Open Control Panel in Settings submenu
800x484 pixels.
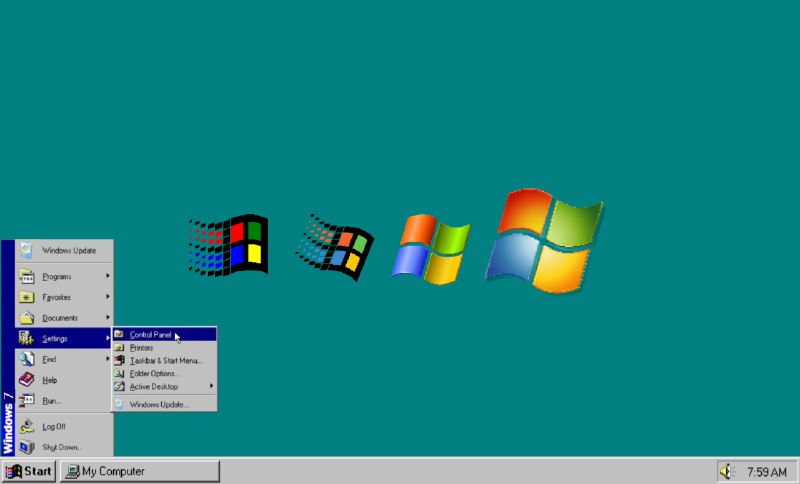(165, 335)
